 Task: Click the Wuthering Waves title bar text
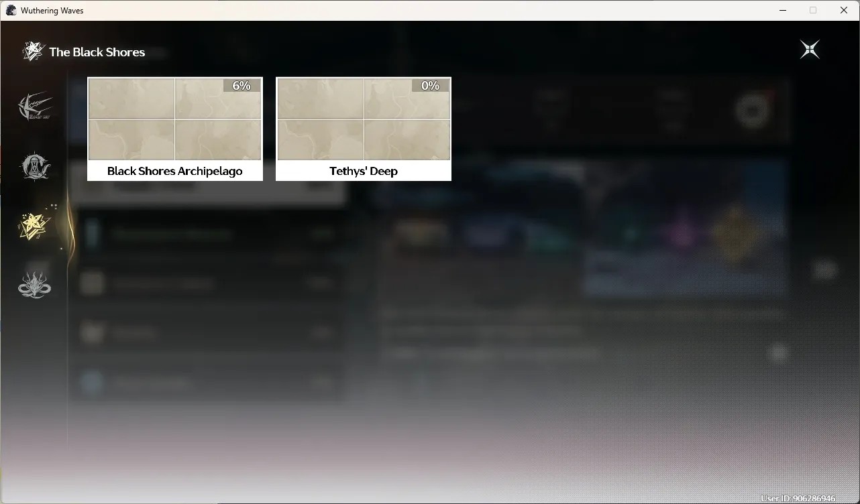(x=52, y=11)
